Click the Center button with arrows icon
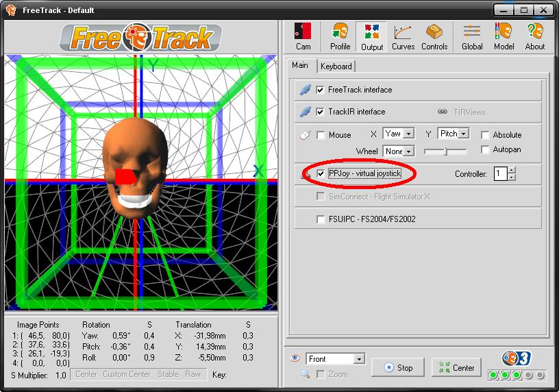The width and height of the screenshot is (559, 392). 456,368
